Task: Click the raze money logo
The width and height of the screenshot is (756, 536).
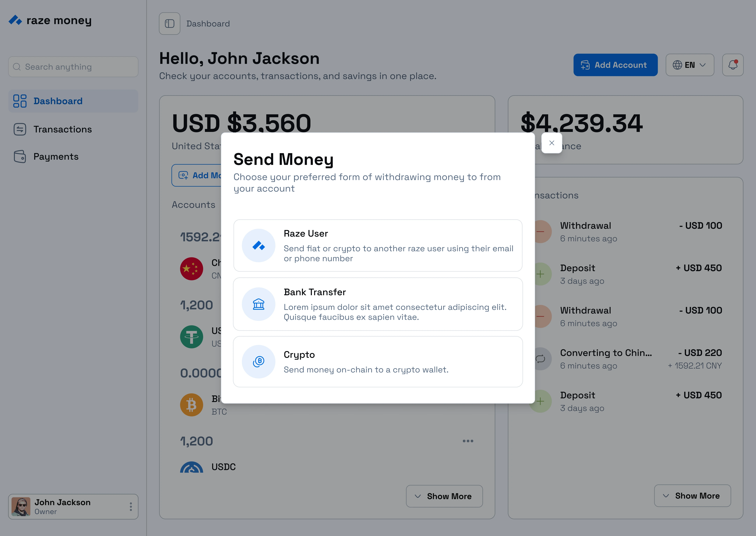Action: pos(50,20)
